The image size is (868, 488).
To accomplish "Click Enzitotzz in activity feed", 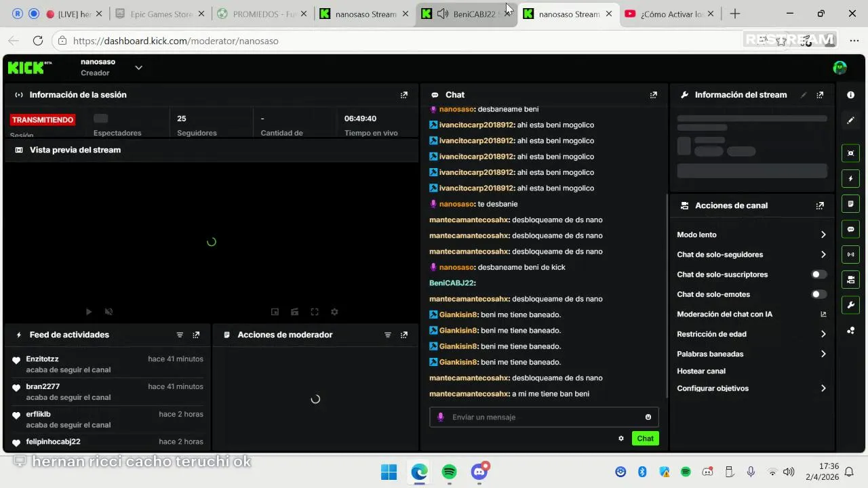I will click(x=42, y=359).
